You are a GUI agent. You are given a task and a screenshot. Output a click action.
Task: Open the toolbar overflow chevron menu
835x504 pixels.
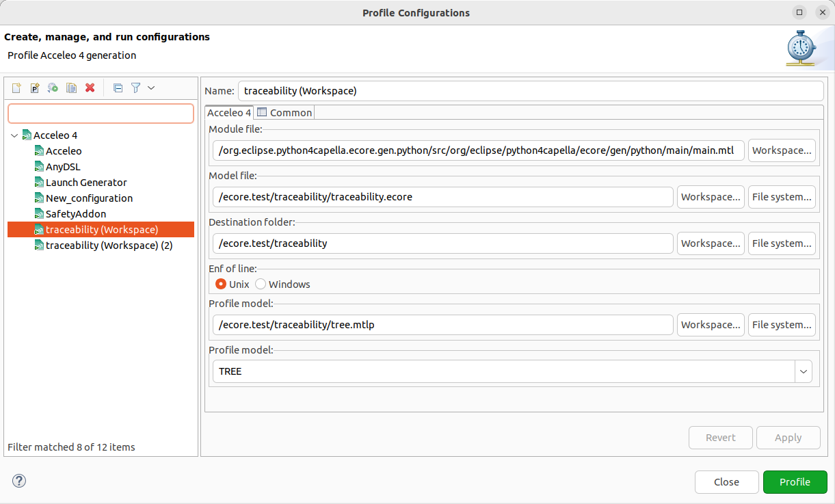pos(151,88)
